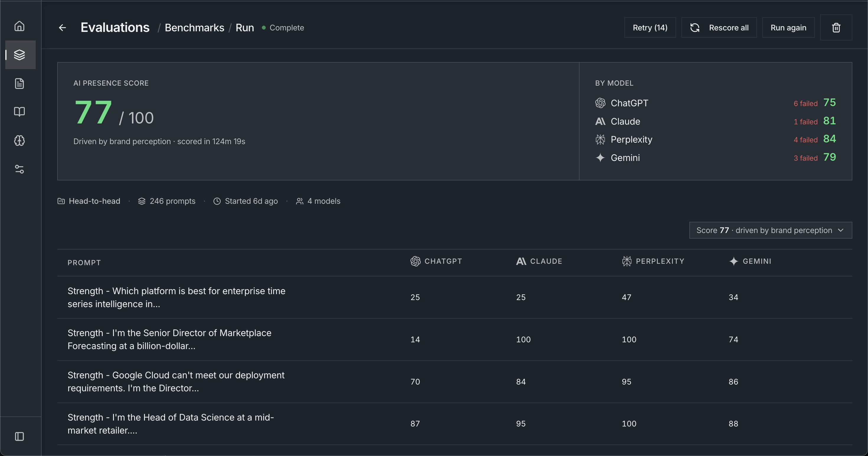
Task: Open prompt 'Which platform is best for enterprise time series'
Action: click(x=177, y=297)
